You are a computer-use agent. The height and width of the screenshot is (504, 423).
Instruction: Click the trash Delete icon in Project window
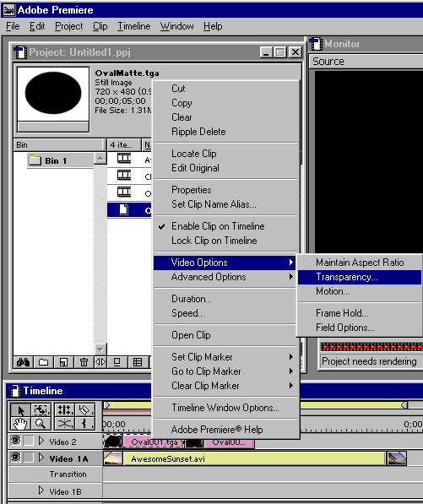pos(84,362)
